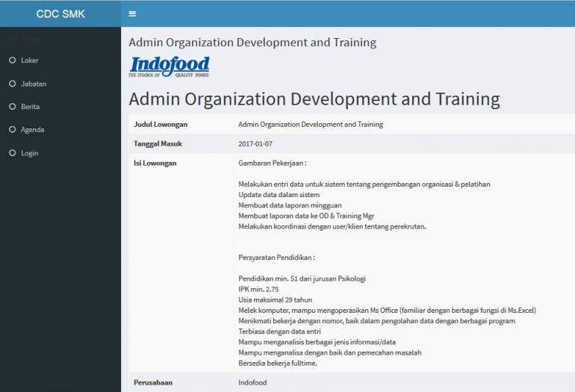Screen dimensions: 575x392
Task: Click the circle icon beside Berita
Action: (13, 106)
